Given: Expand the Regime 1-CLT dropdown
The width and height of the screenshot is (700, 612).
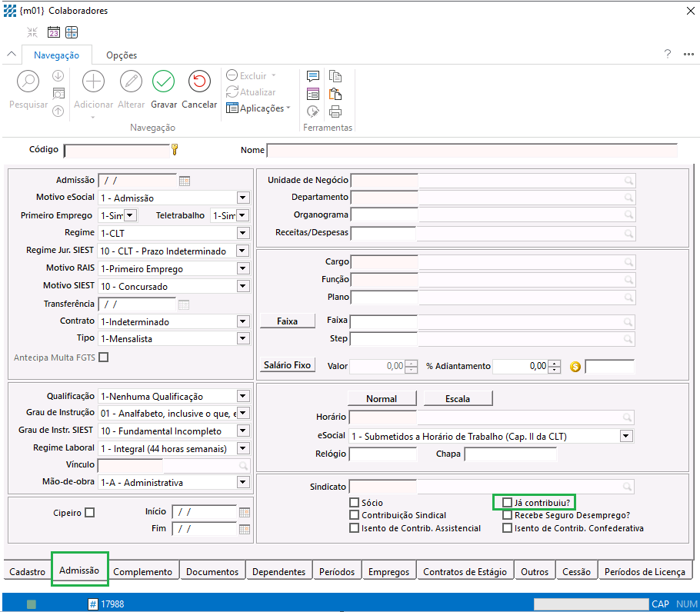Looking at the screenshot, I should 243,233.
